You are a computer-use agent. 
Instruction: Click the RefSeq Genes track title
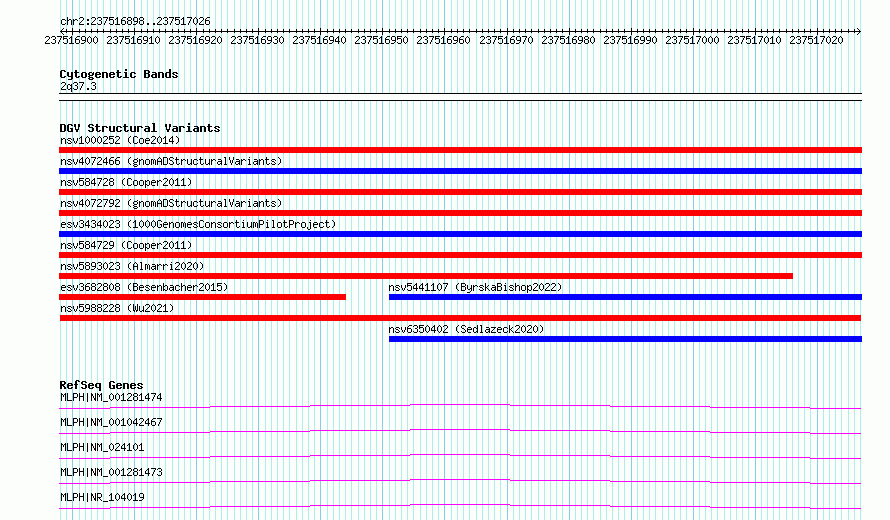coord(101,385)
